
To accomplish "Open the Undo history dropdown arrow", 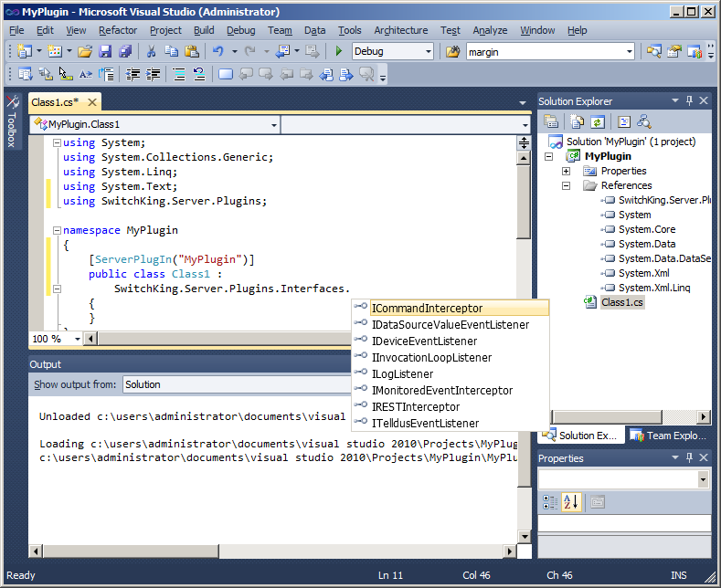I will point(234,51).
